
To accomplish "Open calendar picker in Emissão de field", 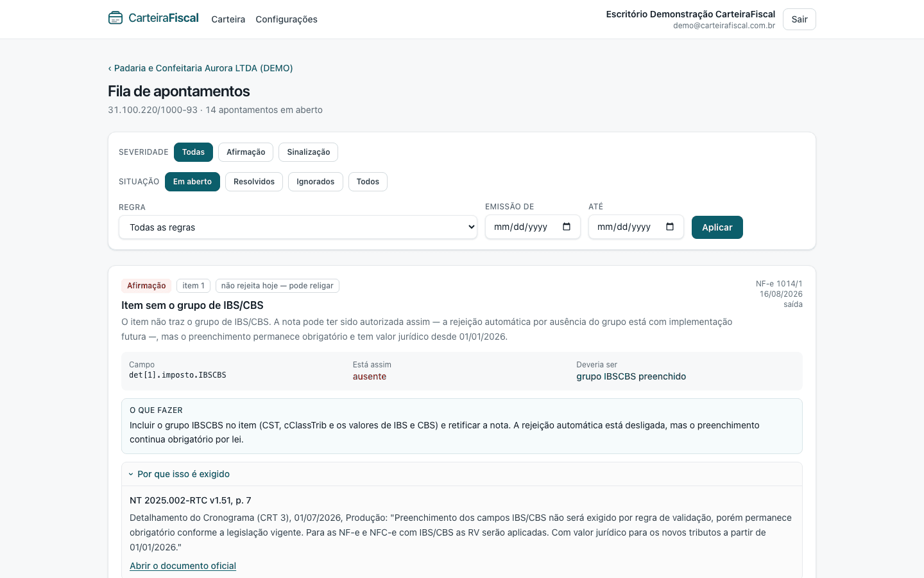I will [567, 227].
